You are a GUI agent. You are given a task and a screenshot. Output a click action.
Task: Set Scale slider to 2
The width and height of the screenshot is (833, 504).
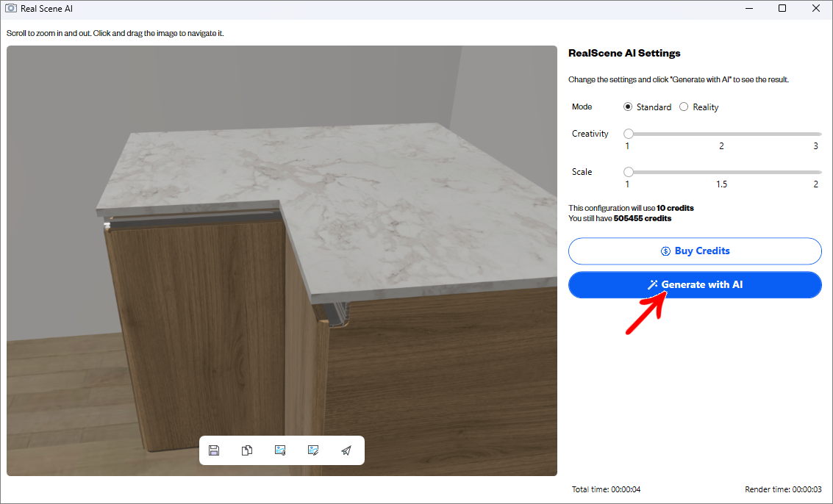(816, 173)
